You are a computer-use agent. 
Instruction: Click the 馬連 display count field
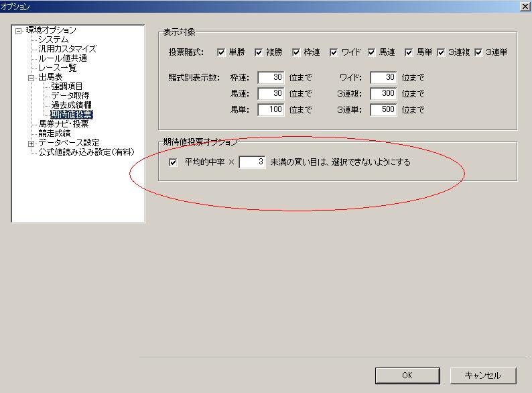[271, 93]
